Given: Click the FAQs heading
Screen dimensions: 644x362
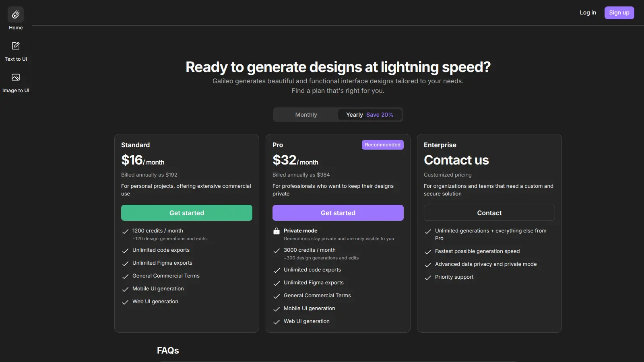Looking at the screenshot, I should 168,350.
